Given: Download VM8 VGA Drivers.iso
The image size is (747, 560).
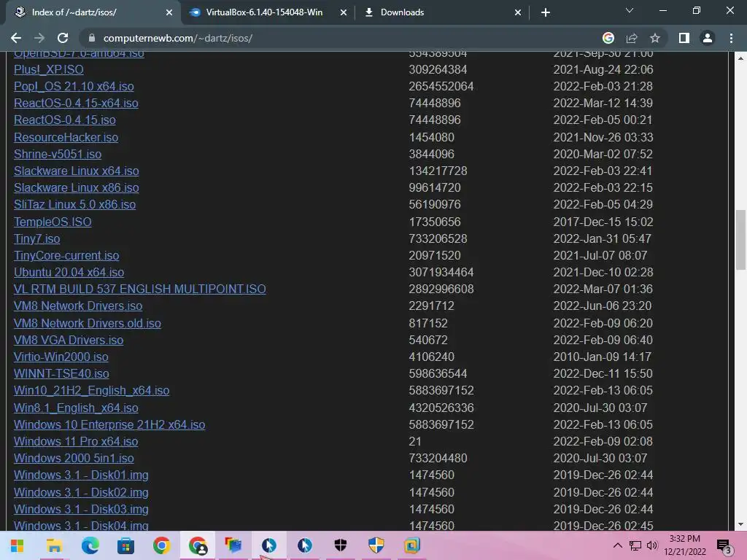Looking at the screenshot, I should pyautogui.click(x=69, y=340).
